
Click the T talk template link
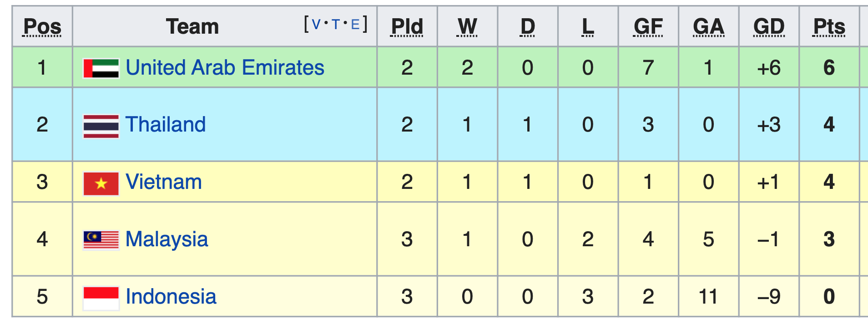(336, 24)
